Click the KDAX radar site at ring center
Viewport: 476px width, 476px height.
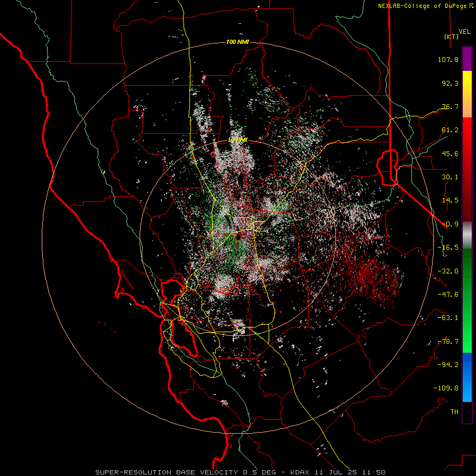237,237
